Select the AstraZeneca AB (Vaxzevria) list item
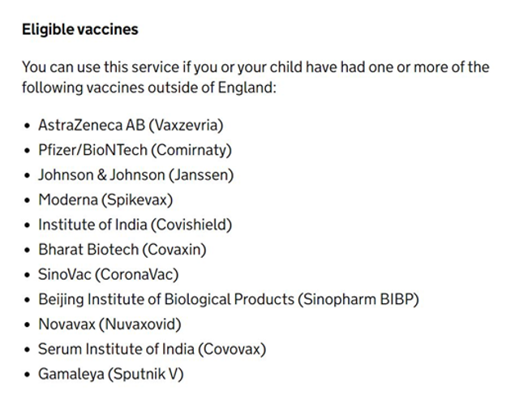Screen dimensions: 532x408 coord(130,125)
